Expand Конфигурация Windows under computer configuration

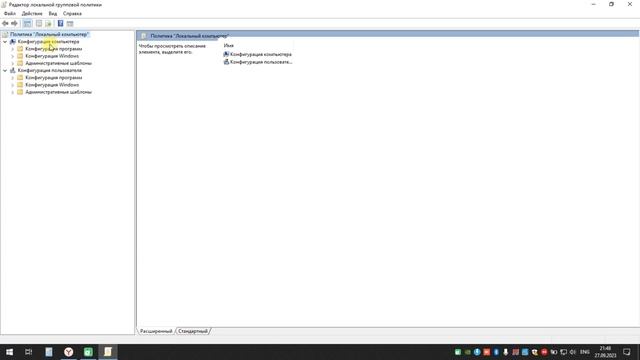(x=12, y=56)
